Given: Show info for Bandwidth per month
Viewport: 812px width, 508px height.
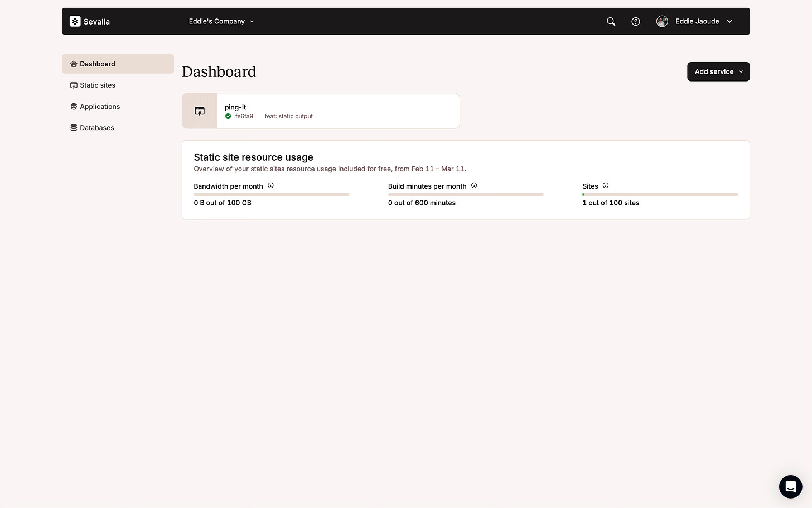Looking at the screenshot, I should click(x=270, y=185).
